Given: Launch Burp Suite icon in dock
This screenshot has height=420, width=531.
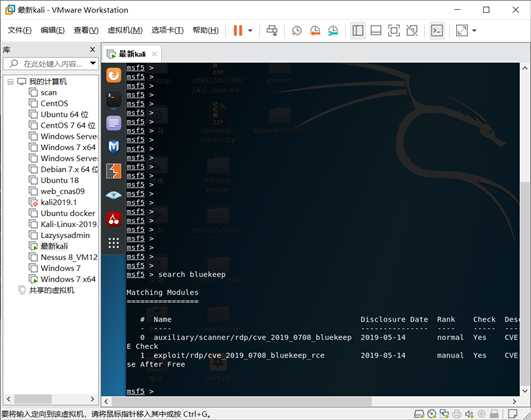Looking at the screenshot, I should [x=113, y=171].
